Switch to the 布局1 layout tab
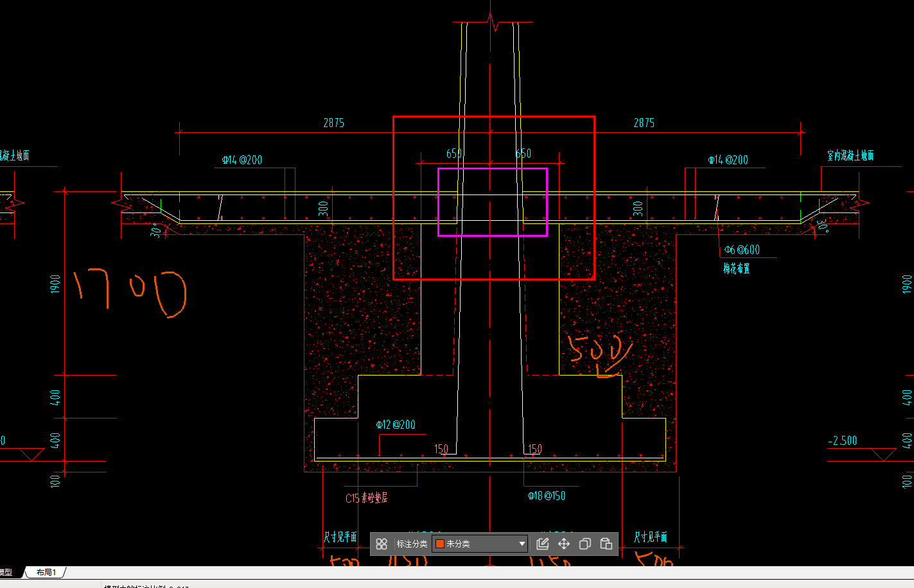Image resolution: width=914 pixels, height=588 pixels. point(46,572)
